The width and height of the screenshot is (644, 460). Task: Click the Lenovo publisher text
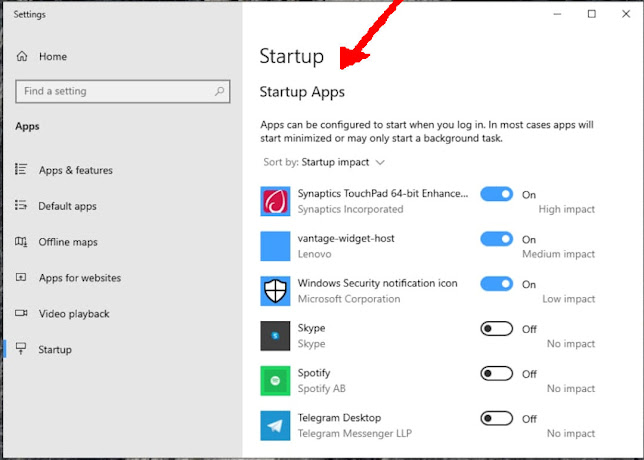click(314, 254)
